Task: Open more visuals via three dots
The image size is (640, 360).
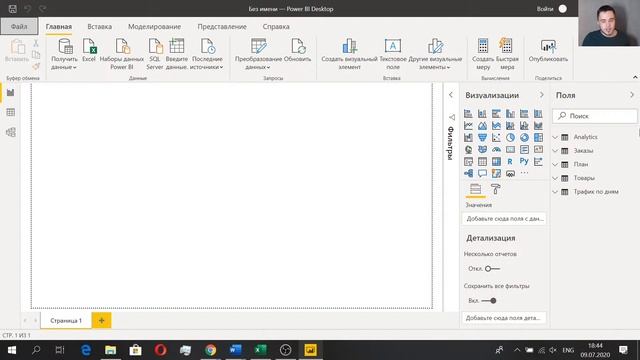Action: click(x=524, y=173)
